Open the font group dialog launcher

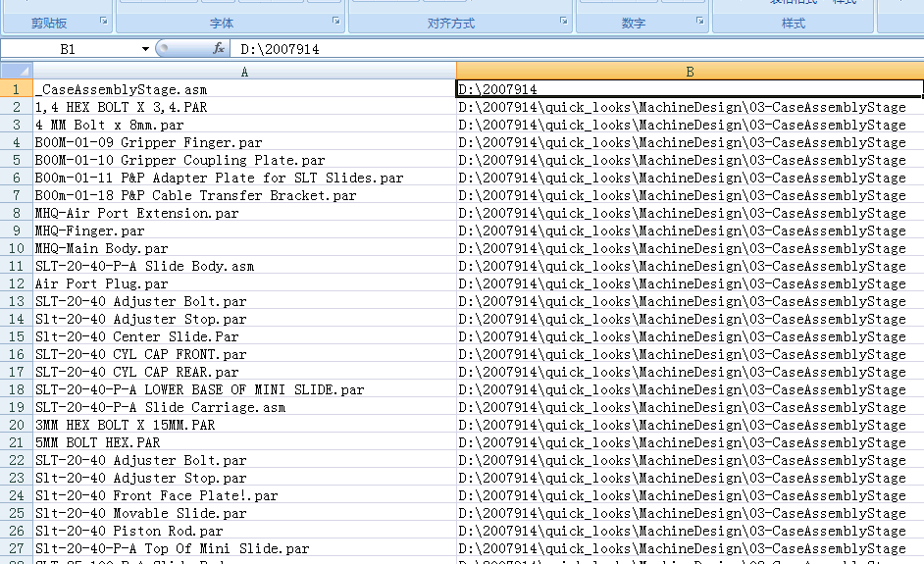[335, 21]
